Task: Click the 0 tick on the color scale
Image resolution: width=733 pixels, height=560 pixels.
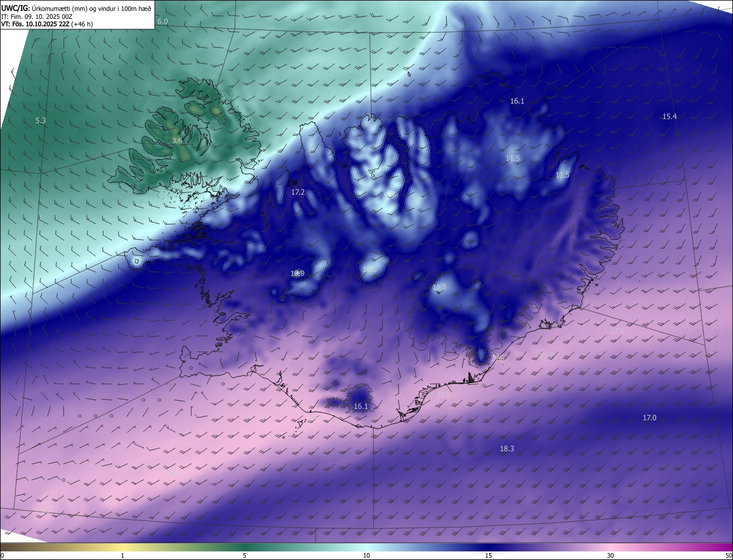Action: [x=2, y=555]
